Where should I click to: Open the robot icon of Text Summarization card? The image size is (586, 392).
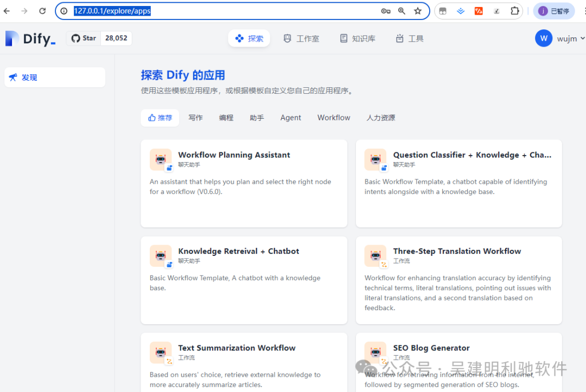coord(161,352)
